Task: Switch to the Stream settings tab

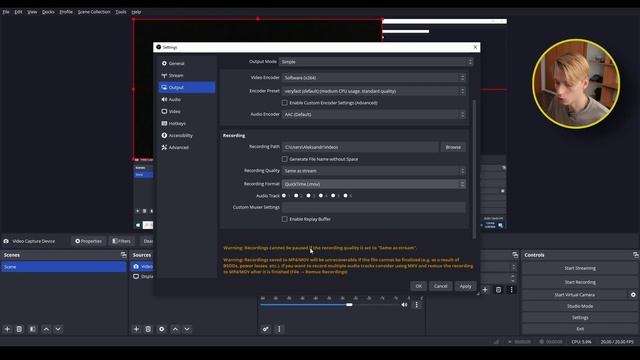Action: coord(187,76)
